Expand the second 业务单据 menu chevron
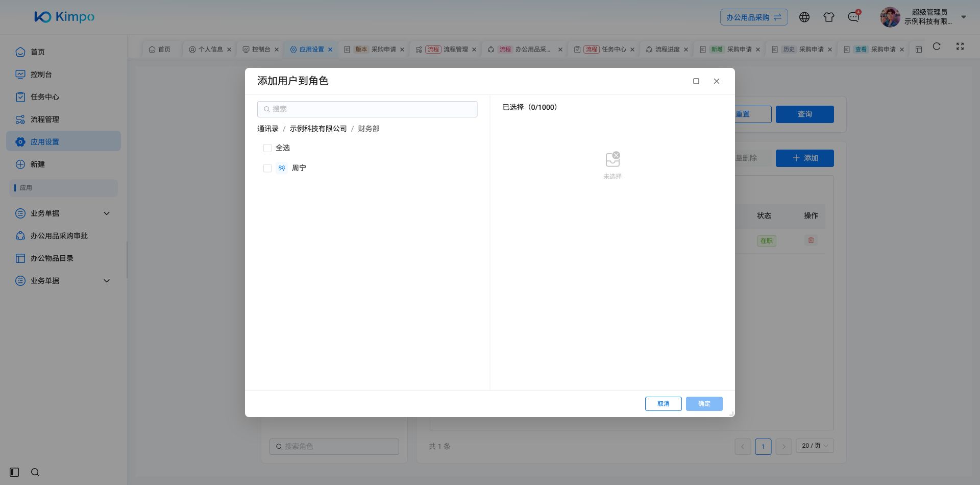980x485 pixels. [107, 281]
